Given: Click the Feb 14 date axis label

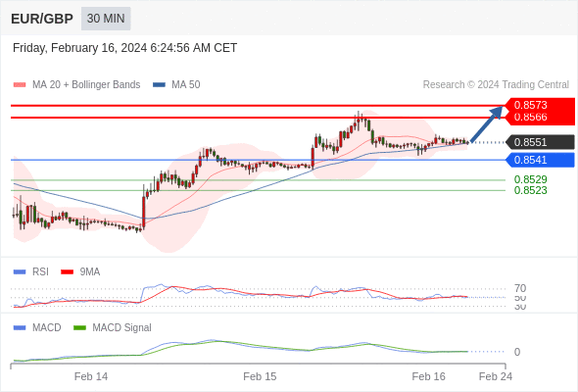Looking at the screenshot, I should (91, 376).
